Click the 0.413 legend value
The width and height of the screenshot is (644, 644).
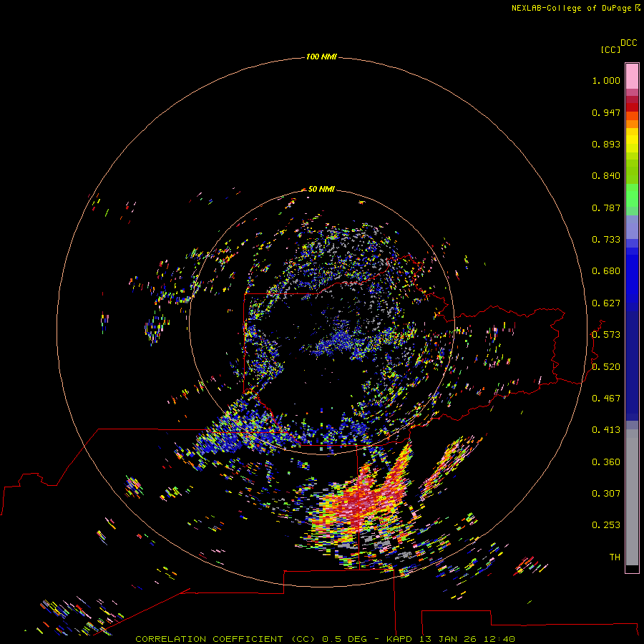(606, 430)
